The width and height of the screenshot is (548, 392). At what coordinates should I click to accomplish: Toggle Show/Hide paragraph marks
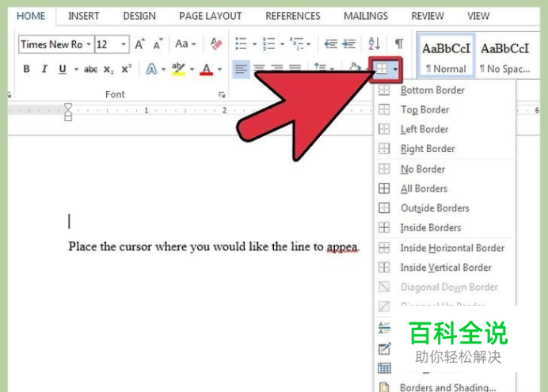(399, 44)
